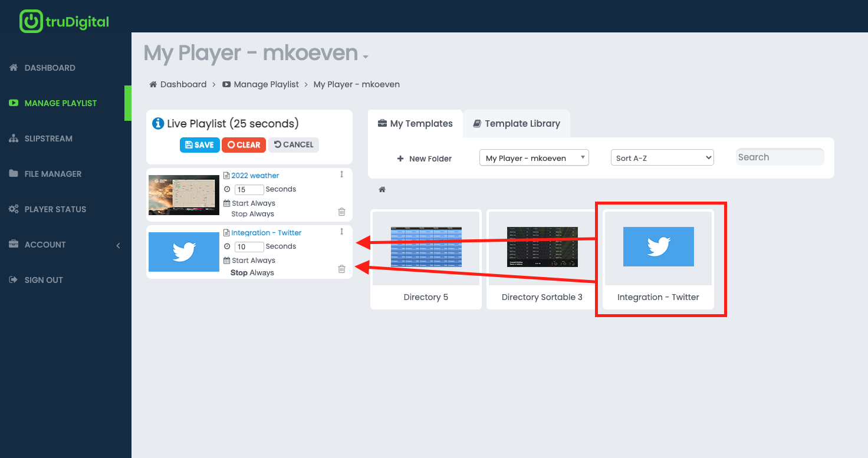
Task: Open the Integration - Twitter playlist link
Action: [267, 233]
